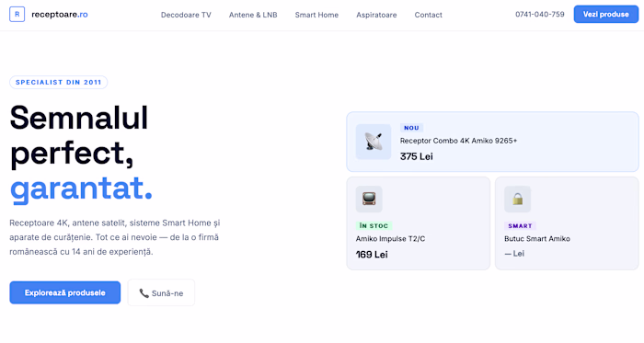Click the Sună-ne phone button
Image resolution: width=644 pixels, height=343 pixels.
click(x=161, y=292)
